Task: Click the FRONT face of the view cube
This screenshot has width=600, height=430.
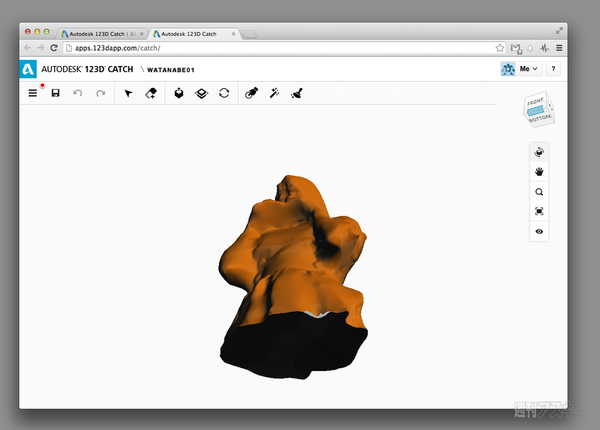Action: (535, 101)
